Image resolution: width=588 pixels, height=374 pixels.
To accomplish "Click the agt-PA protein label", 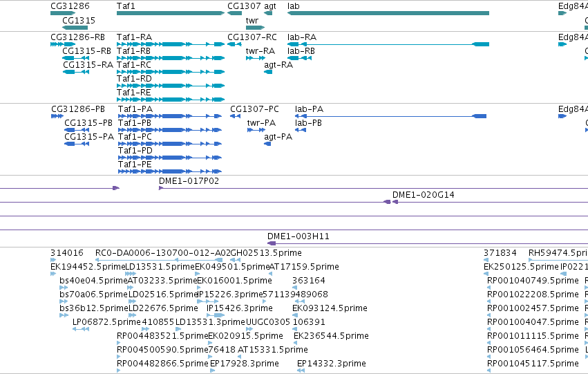I will (278, 137).
